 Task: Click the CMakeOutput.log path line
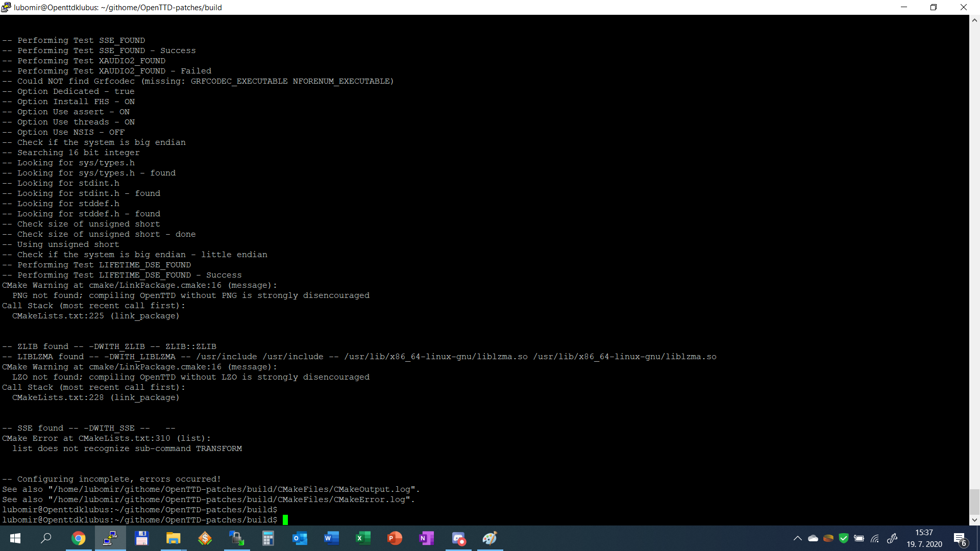[211, 489]
